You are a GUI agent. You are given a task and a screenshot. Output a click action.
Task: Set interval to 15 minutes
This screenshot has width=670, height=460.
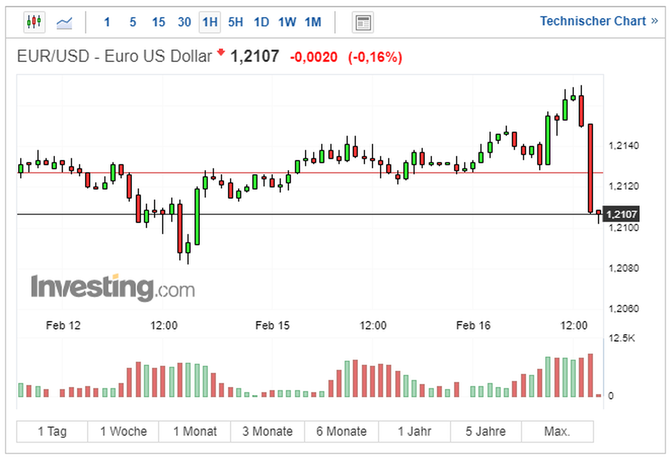tap(159, 22)
